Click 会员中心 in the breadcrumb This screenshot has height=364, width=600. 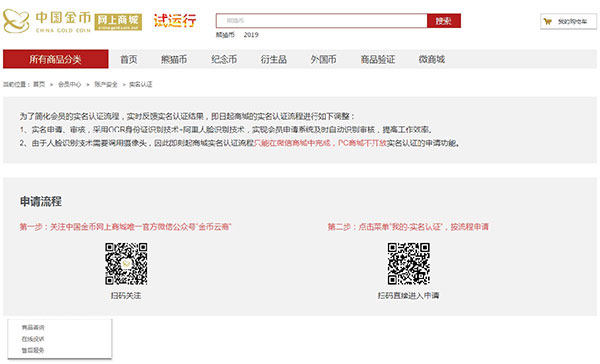coord(70,84)
